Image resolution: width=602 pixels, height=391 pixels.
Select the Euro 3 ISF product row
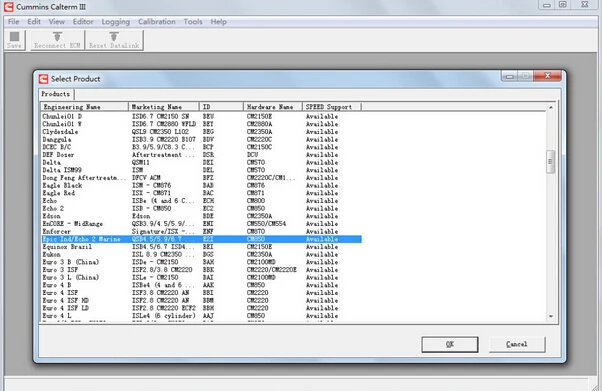tap(202, 270)
